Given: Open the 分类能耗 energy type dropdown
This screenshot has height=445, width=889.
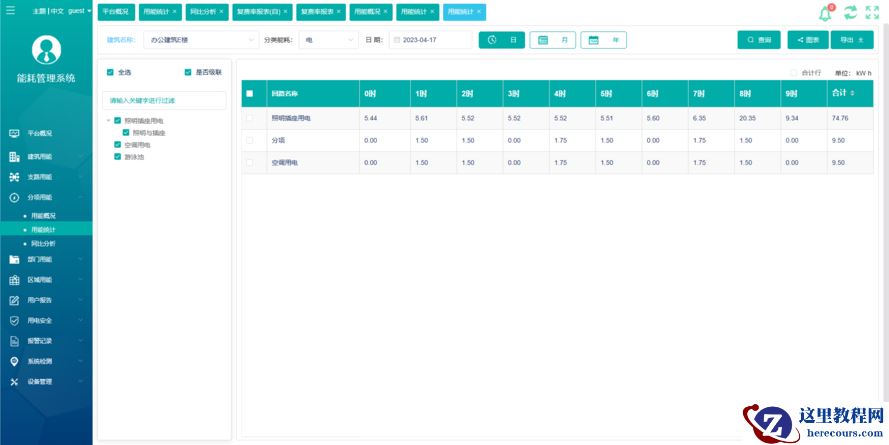Looking at the screenshot, I should click(x=328, y=40).
